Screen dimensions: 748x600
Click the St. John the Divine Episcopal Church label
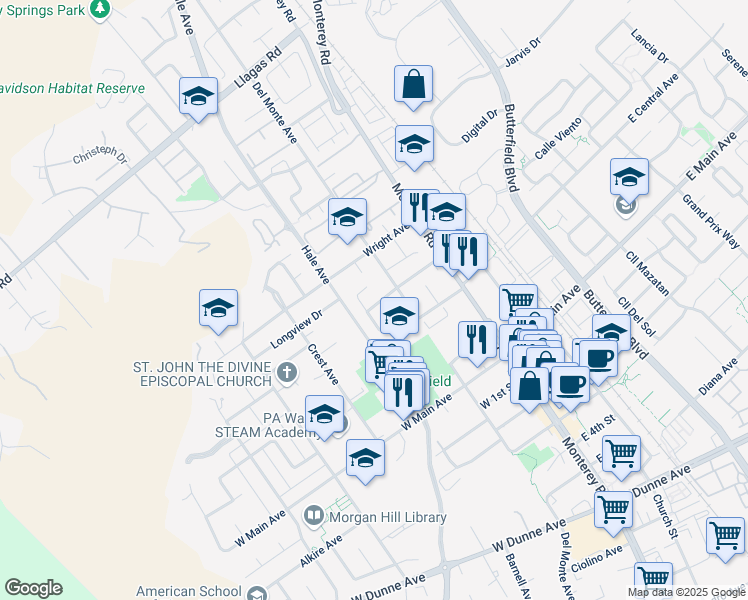click(x=202, y=374)
